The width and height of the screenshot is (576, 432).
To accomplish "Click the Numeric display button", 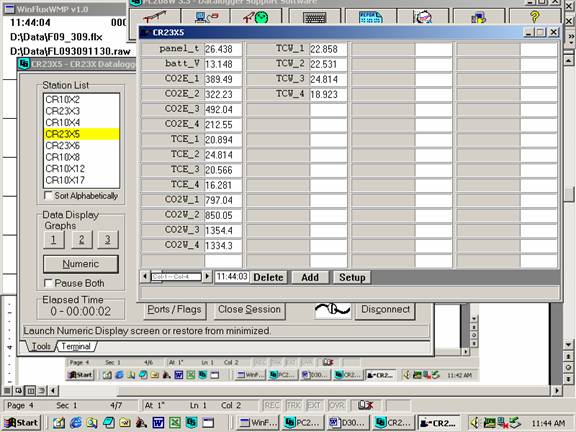I will pos(81,264).
